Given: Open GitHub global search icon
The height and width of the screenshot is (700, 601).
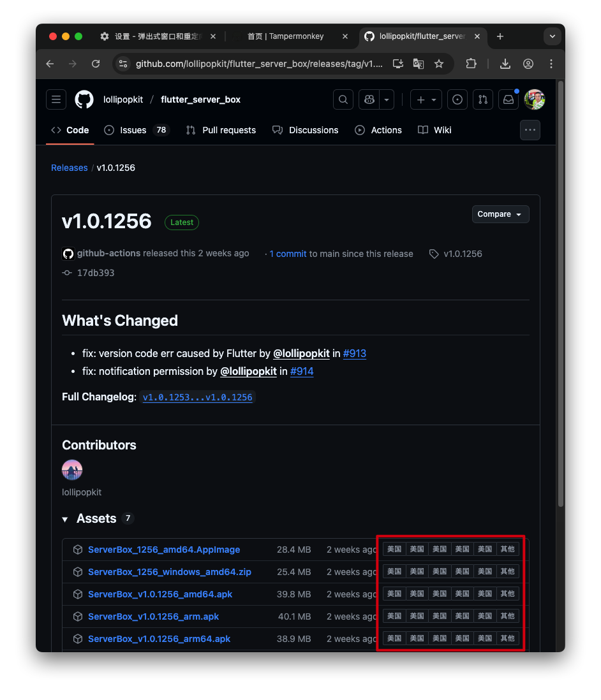Looking at the screenshot, I should [343, 99].
